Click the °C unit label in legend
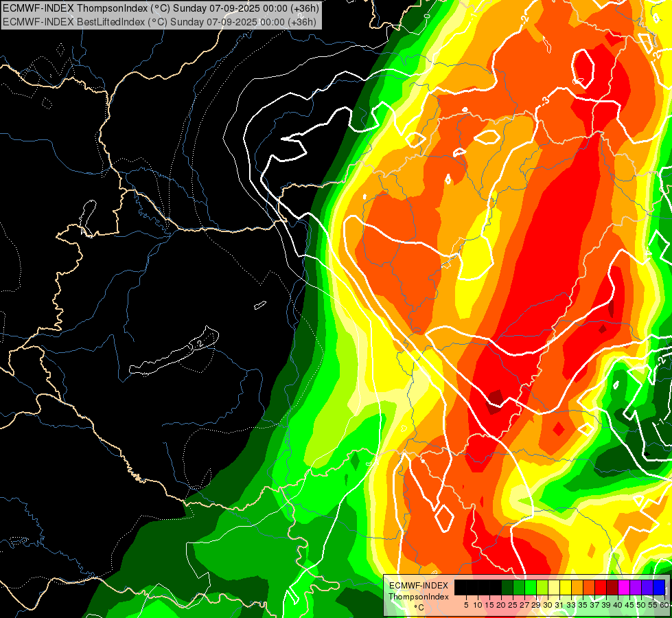This screenshot has height=618, width=672. pyautogui.click(x=419, y=608)
